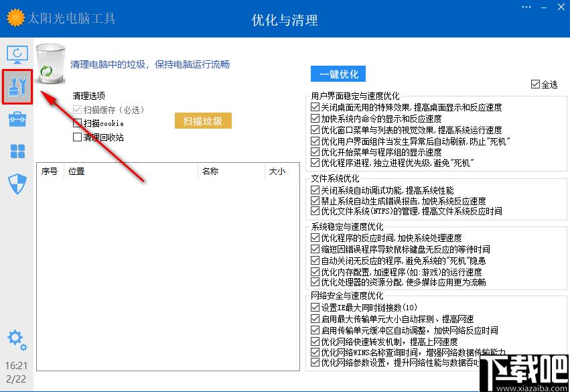Viewport: 570px width, 392px height.
Task: Select the optimize and clean brush icon
Action: tap(17, 86)
